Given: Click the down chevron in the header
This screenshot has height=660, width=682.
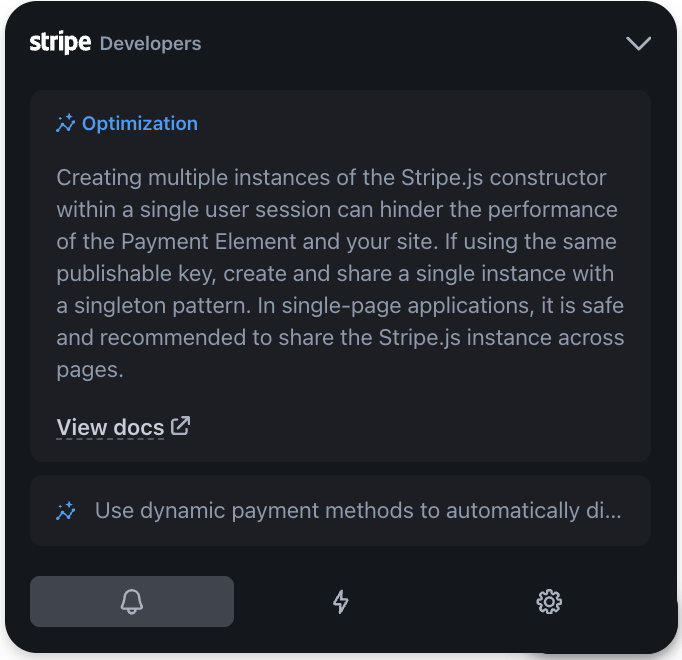Looking at the screenshot, I should tap(638, 43).
